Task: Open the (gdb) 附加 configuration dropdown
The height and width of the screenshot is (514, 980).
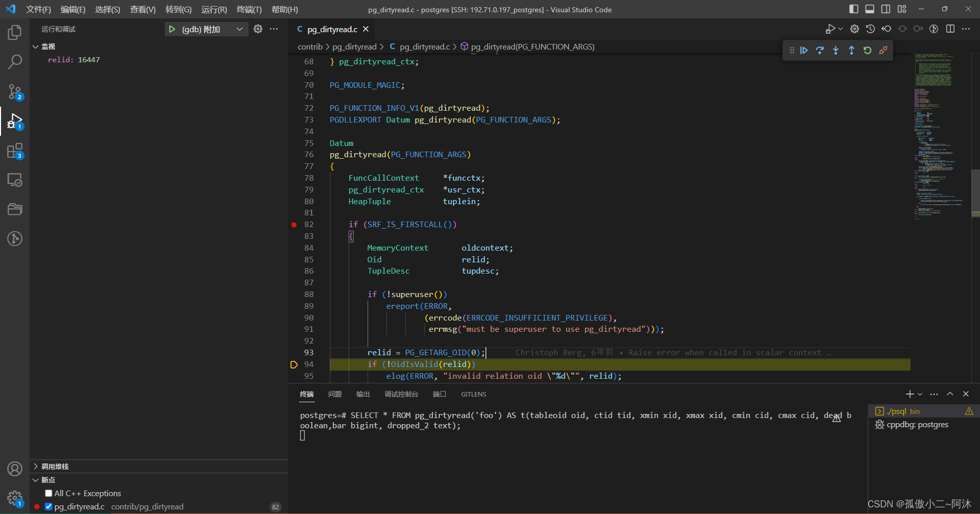Action: 239,29
